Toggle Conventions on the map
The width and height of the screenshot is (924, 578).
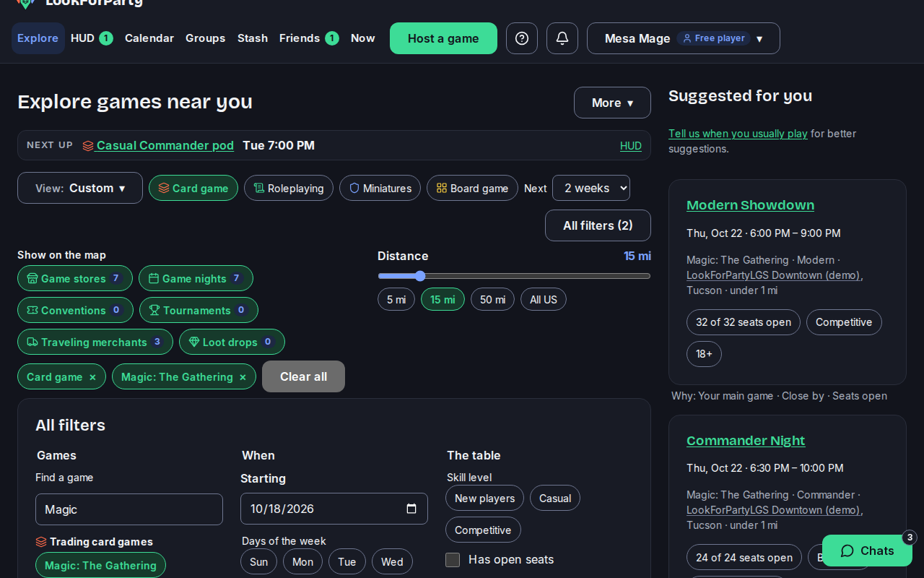tap(75, 310)
